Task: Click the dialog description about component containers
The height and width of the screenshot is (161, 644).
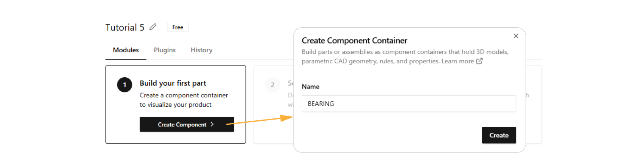Action: point(405,56)
